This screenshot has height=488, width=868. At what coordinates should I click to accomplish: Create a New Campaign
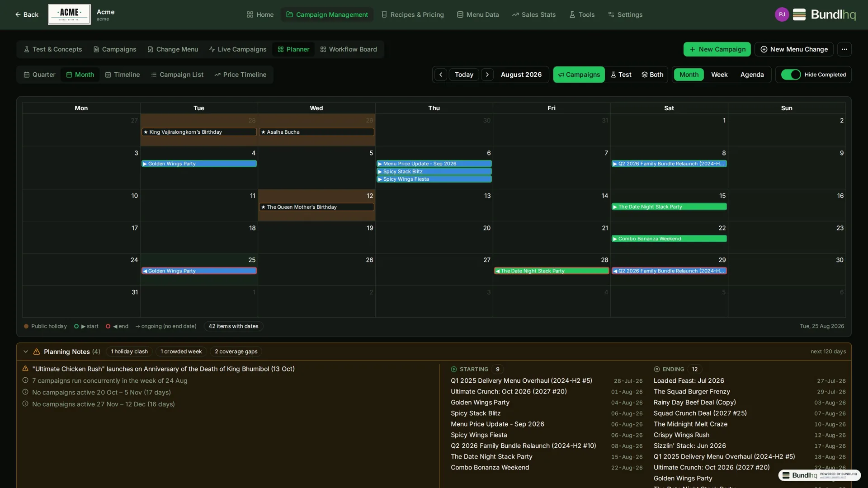click(717, 49)
